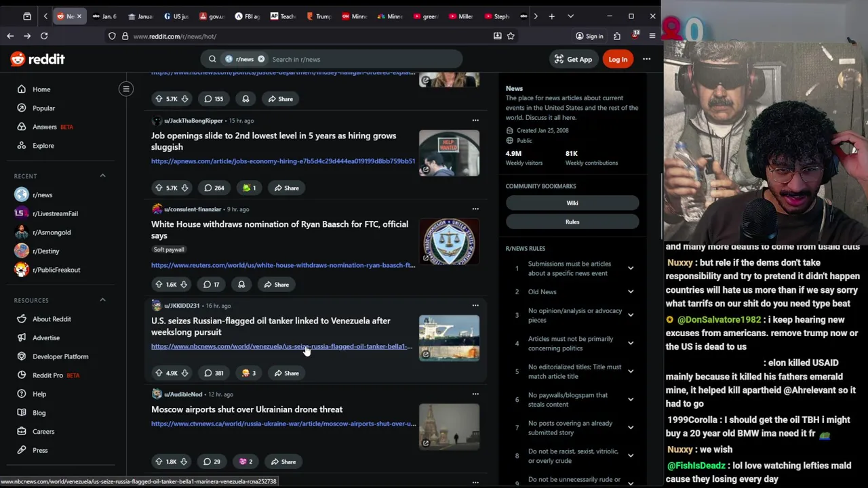Image resolution: width=868 pixels, height=488 pixels.
Task: Click the Get App button
Action: (573, 59)
